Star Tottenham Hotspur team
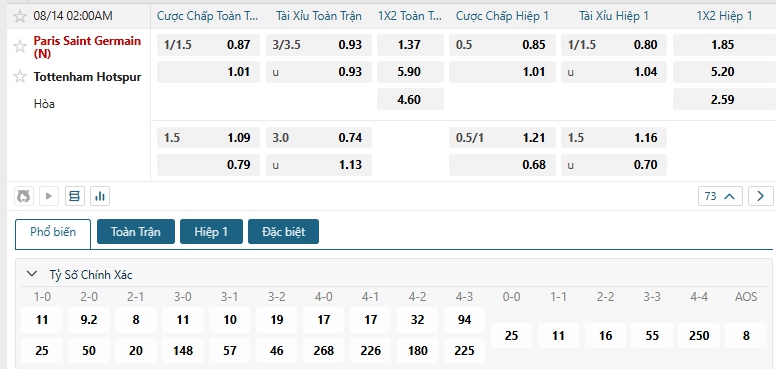Screen dimensions: 776x369 point(20,77)
